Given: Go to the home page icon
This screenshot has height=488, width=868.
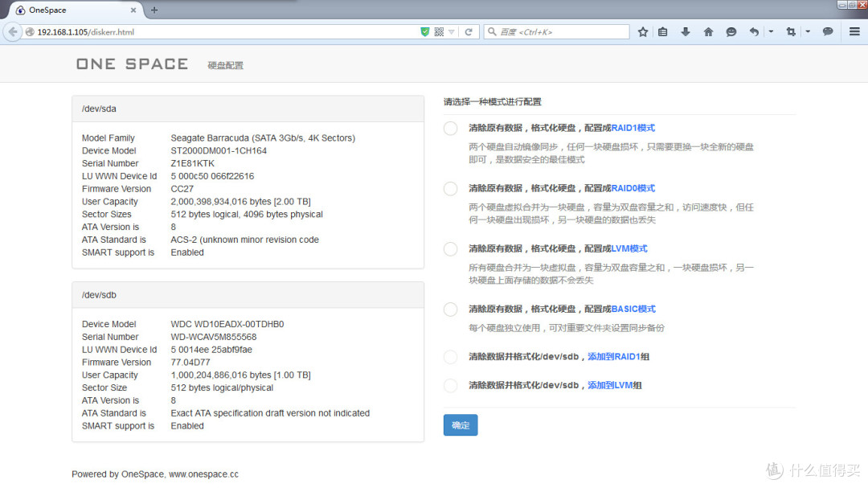Looking at the screenshot, I should [x=708, y=32].
